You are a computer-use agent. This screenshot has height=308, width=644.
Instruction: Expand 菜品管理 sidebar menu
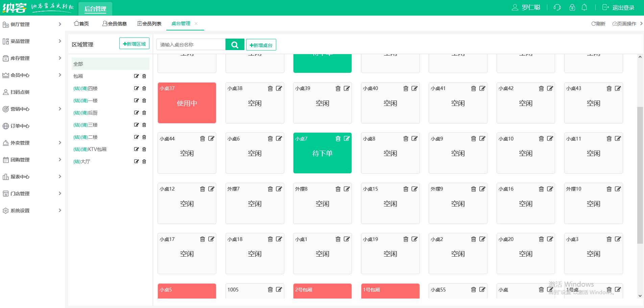coord(32,41)
